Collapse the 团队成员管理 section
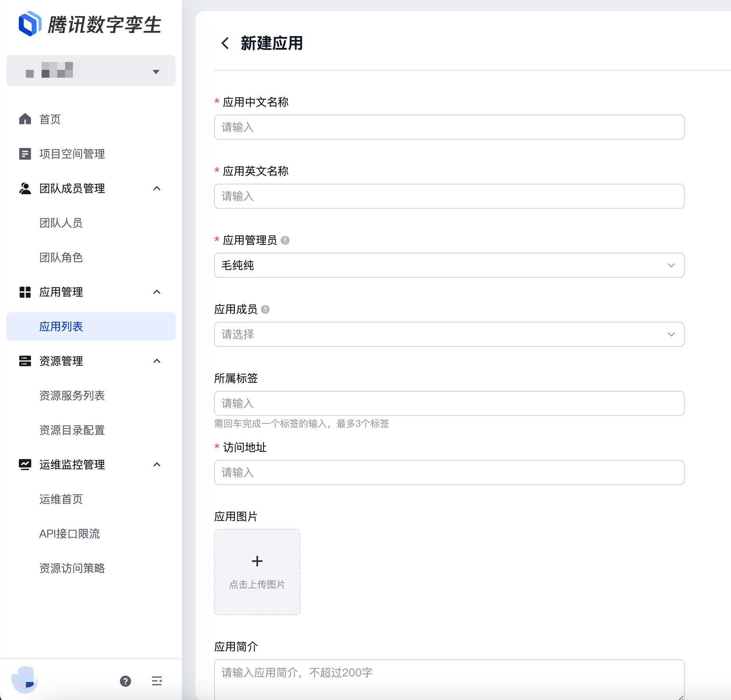 pyautogui.click(x=157, y=188)
